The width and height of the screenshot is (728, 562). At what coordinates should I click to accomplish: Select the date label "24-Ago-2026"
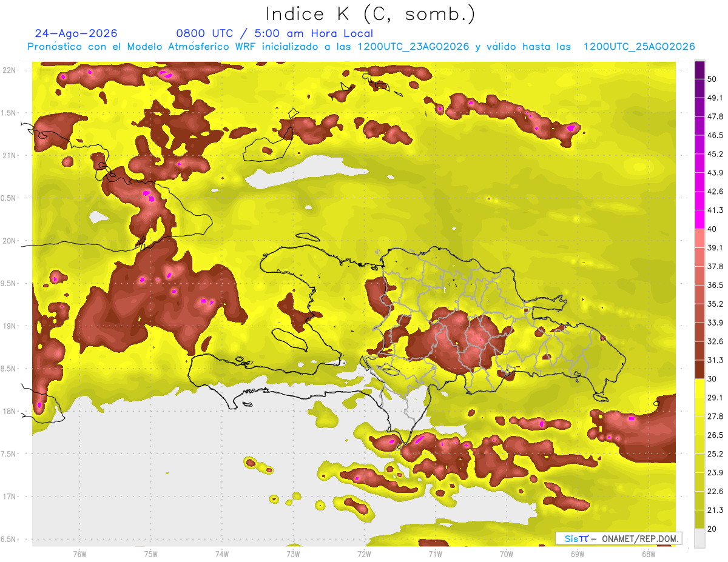pyautogui.click(x=76, y=33)
